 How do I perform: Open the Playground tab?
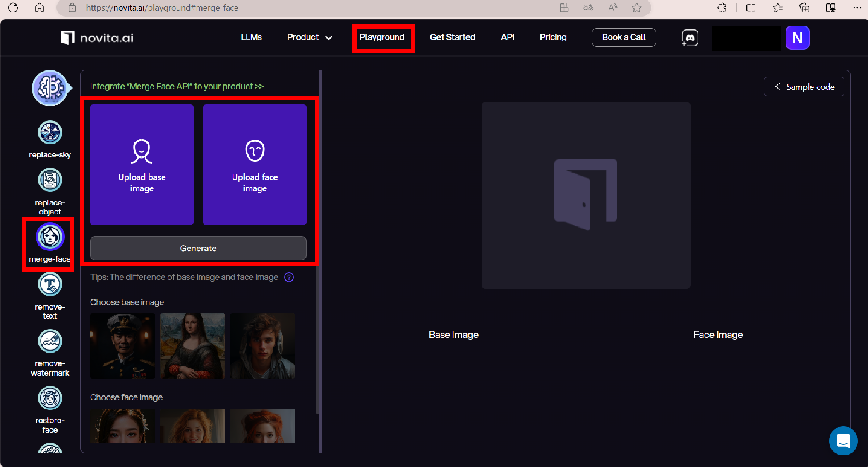point(382,38)
